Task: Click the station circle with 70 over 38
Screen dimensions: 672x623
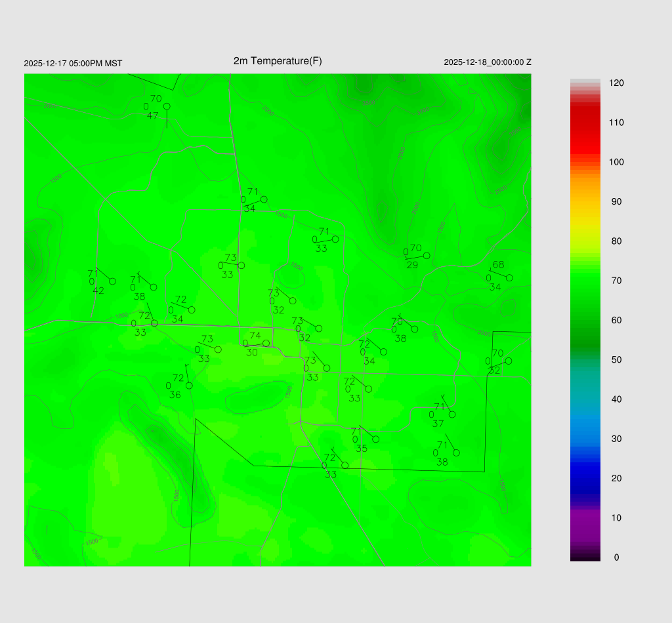Action: 414,329
